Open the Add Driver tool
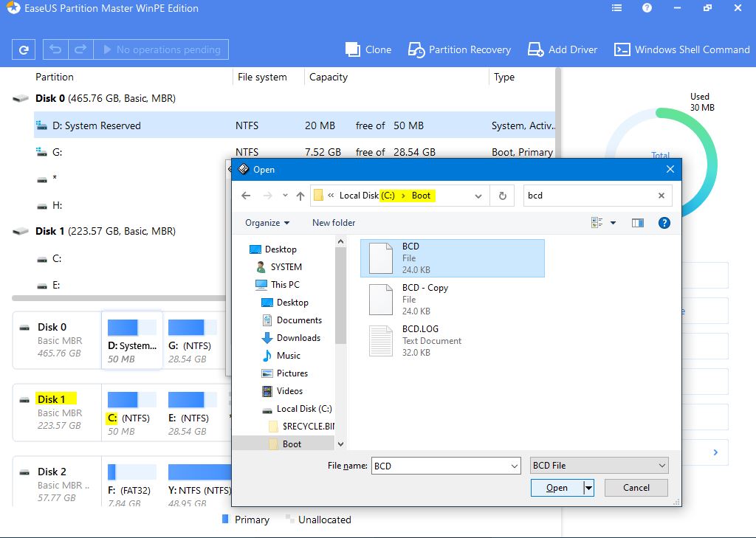The image size is (756, 538). [x=563, y=49]
